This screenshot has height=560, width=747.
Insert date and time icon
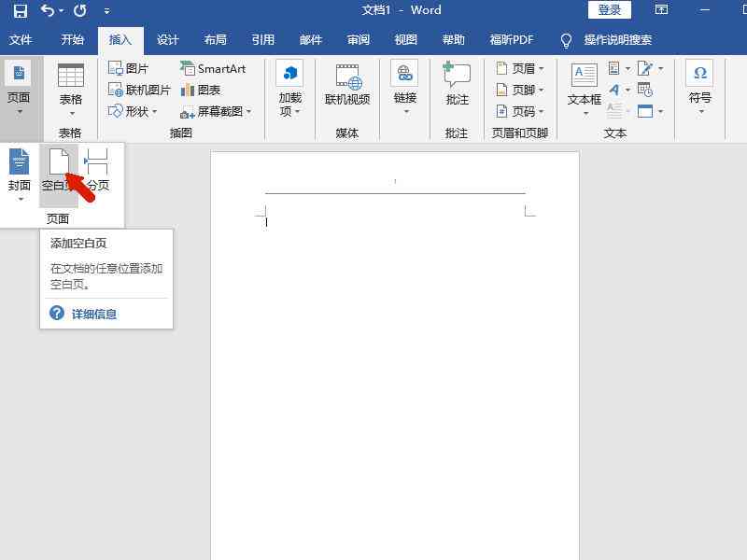[645, 90]
